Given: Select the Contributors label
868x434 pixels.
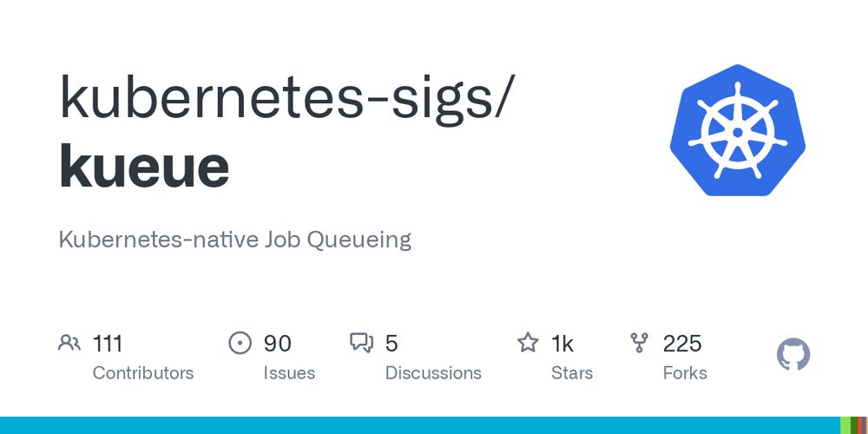Looking at the screenshot, I should 142,373.
